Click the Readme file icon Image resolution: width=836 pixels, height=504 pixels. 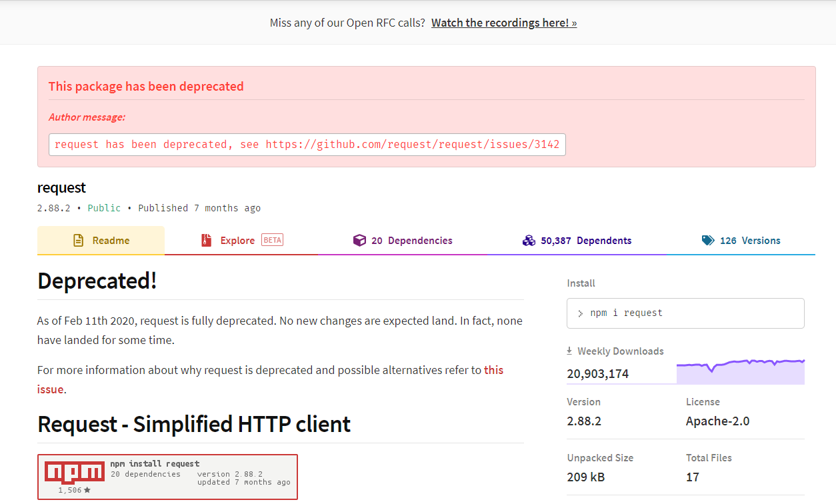79,241
